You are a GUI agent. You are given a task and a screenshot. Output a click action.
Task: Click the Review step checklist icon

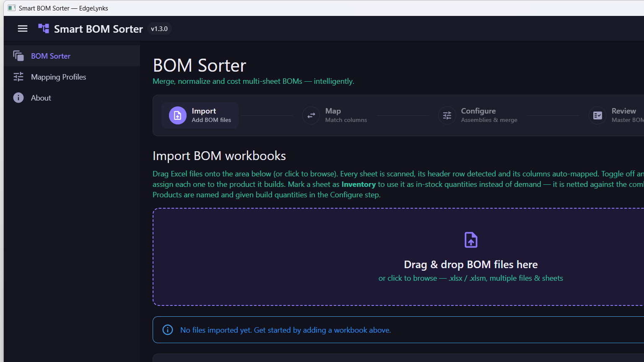(x=597, y=115)
